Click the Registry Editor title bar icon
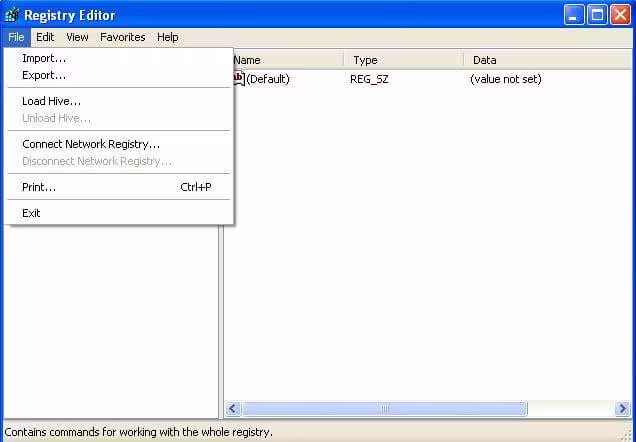Image resolution: width=636 pixels, height=442 pixels. click(11, 15)
